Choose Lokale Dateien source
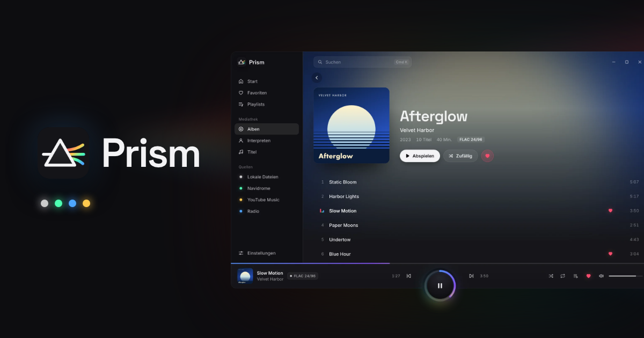 click(x=267, y=177)
